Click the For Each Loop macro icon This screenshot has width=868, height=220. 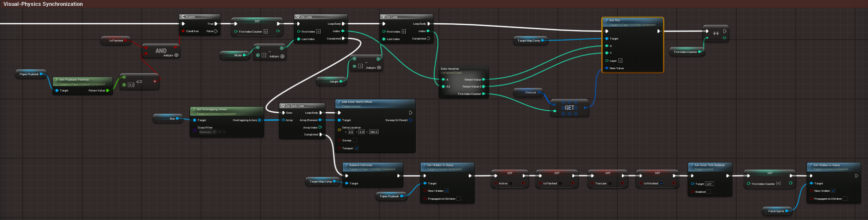click(283, 106)
